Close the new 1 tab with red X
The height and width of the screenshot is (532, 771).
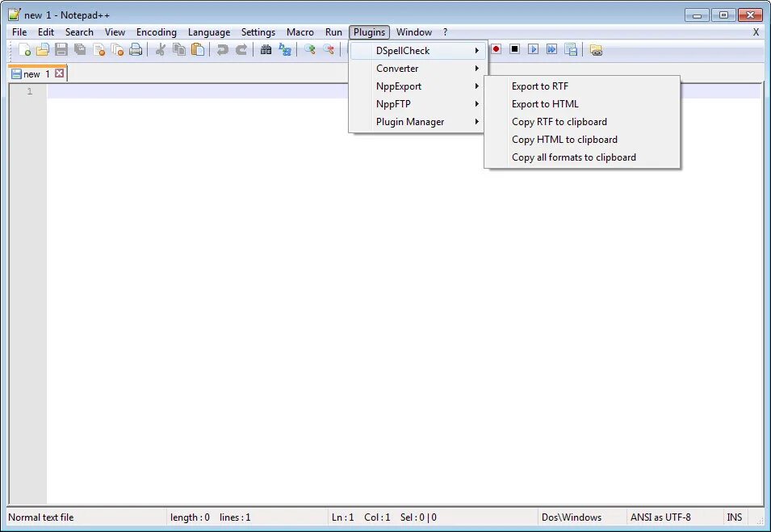pyautogui.click(x=60, y=73)
